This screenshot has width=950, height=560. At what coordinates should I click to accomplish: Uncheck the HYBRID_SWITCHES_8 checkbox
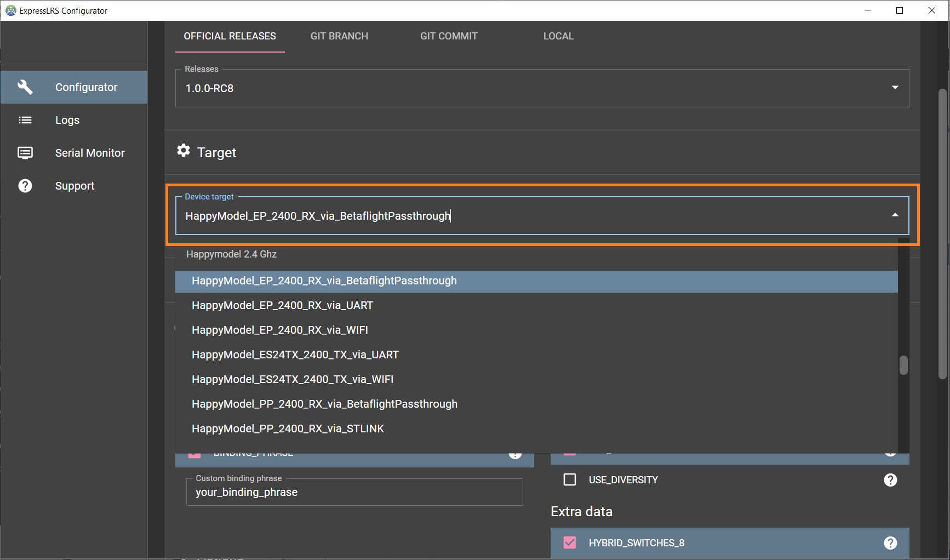pos(570,543)
